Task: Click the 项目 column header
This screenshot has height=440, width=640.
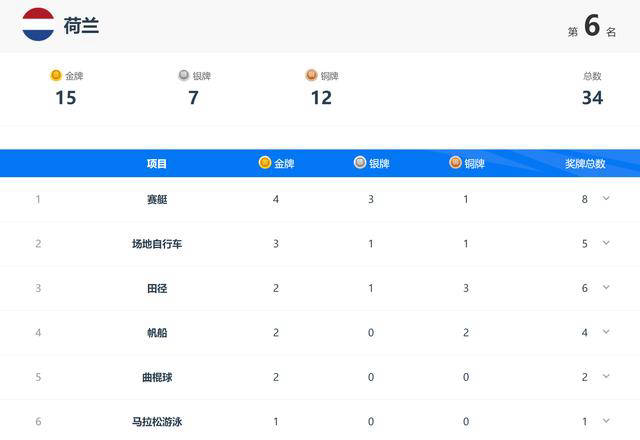Action: [x=157, y=164]
